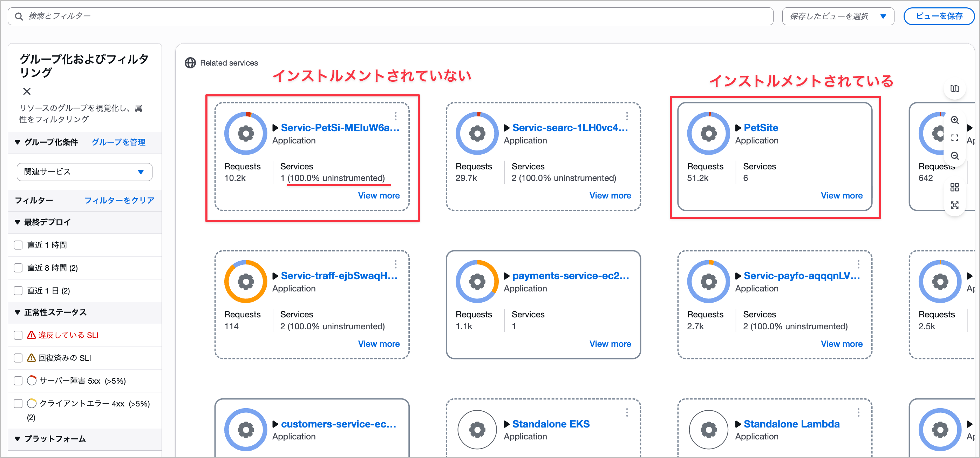Screen dimensions: 980x458
Task: Check the 直近 1 時間 filter
Action: 18,245
